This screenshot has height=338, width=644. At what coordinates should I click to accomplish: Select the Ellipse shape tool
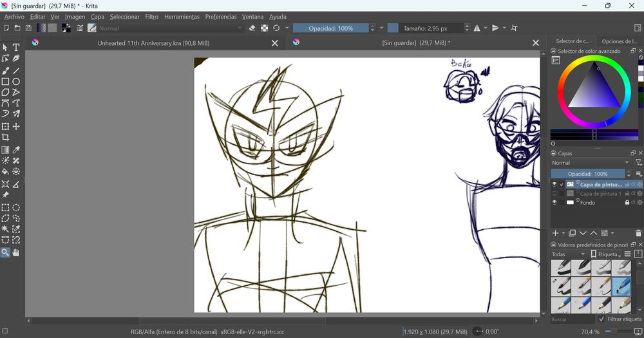[16, 82]
